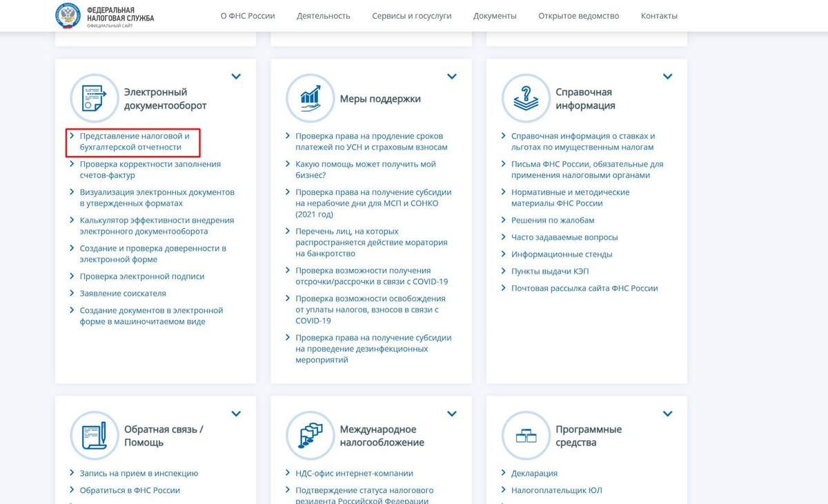Open Перечень лиц, моратория на банкротство
The width and height of the screenshot is (828, 504).
point(371,243)
